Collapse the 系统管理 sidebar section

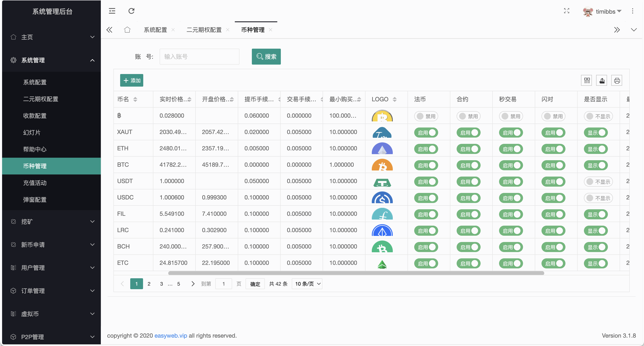pos(51,60)
